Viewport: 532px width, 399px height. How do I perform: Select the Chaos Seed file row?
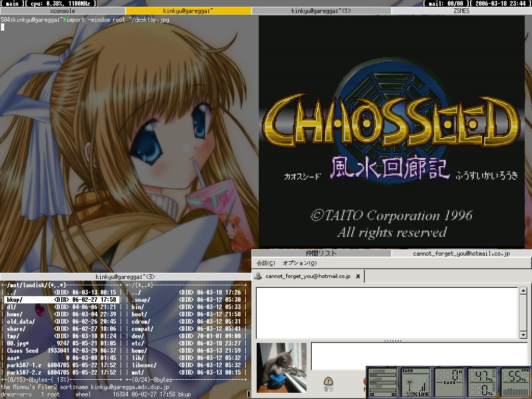[x=61, y=351]
